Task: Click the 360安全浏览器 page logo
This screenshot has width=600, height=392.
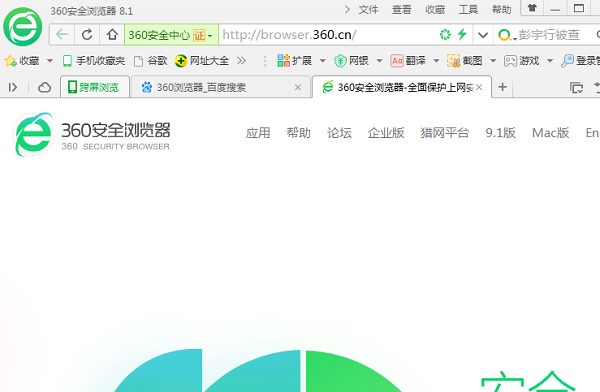Action: click(91, 134)
